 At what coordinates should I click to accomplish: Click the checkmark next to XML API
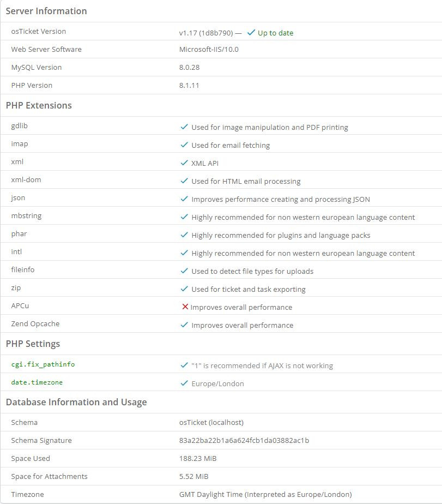point(184,163)
